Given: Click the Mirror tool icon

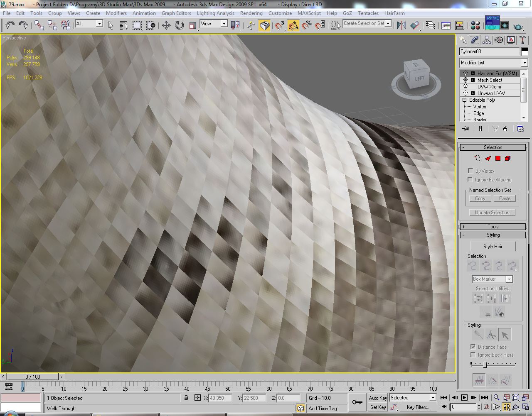Looking at the screenshot, I should pyautogui.click(x=401, y=25).
